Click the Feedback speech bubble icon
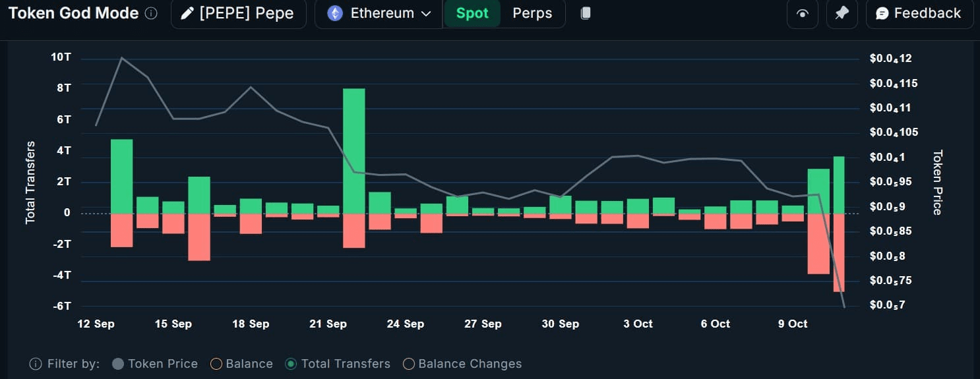The image size is (980, 379). click(x=882, y=14)
